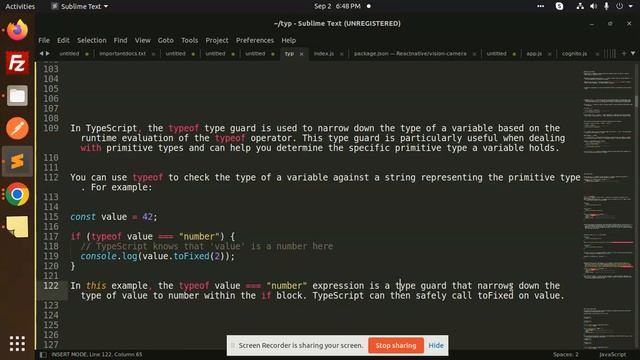Go to previous tab arrow
Image resolution: width=640 pixels, height=360 pixels.
41,53
